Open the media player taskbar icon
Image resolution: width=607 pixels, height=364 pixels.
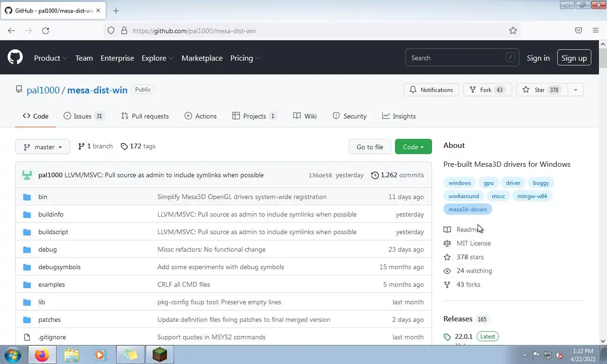100,355
